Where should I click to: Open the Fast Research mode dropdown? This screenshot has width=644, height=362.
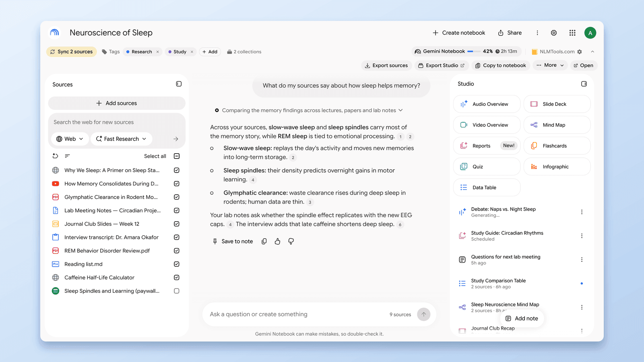pyautogui.click(x=121, y=139)
